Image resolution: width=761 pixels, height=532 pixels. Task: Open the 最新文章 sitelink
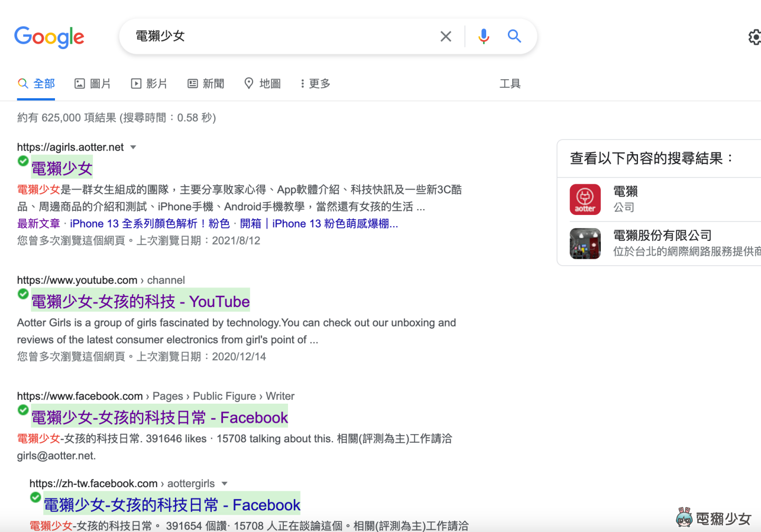(39, 223)
